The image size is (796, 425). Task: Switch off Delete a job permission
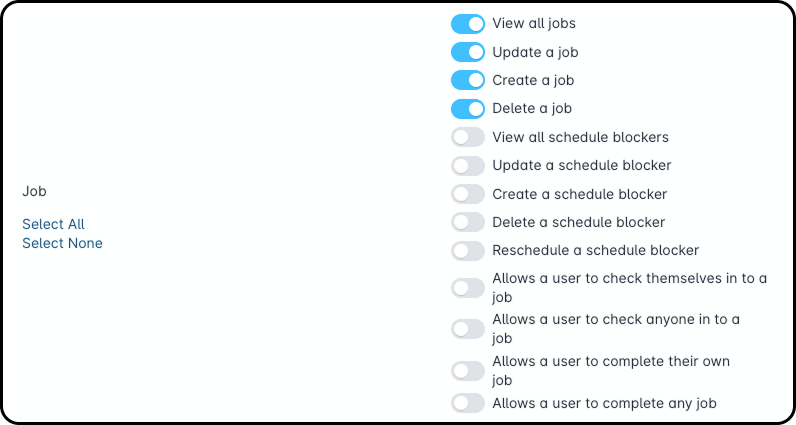[467, 108]
